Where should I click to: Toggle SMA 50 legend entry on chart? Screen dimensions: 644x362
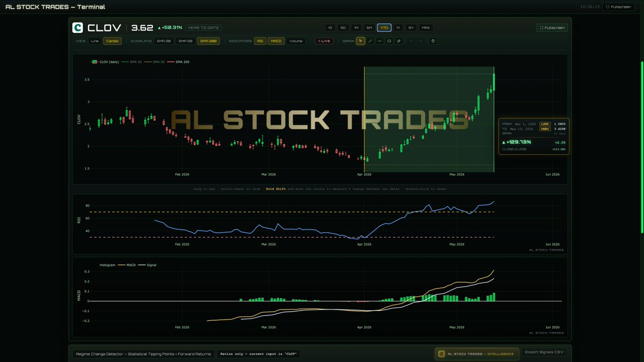pos(156,62)
